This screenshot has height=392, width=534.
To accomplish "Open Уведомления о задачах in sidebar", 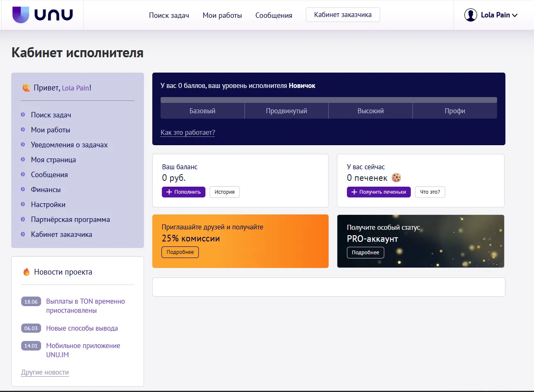I will pos(69,145).
